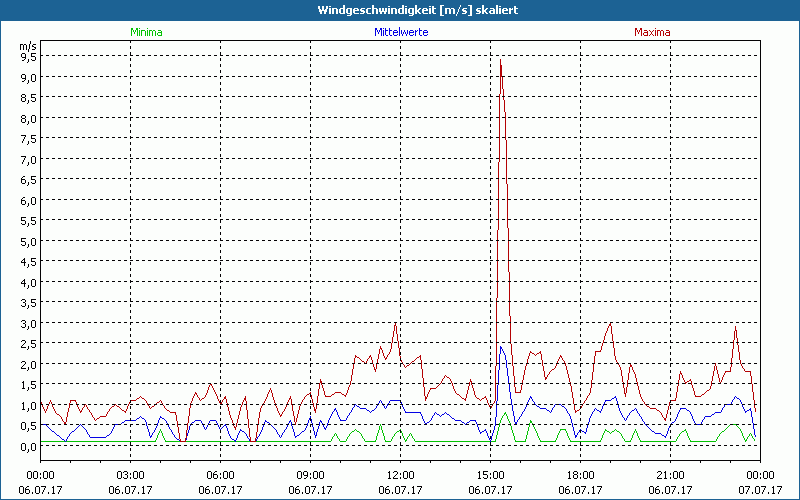Select the "12:00" time axis label
This screenshot has height=500, width=800.
pyautogui.click(x=400, y=475)
